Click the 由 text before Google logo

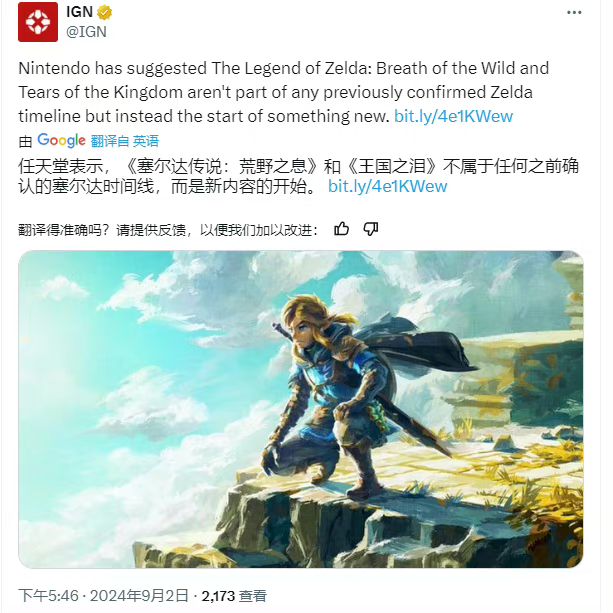pos(25,142)
